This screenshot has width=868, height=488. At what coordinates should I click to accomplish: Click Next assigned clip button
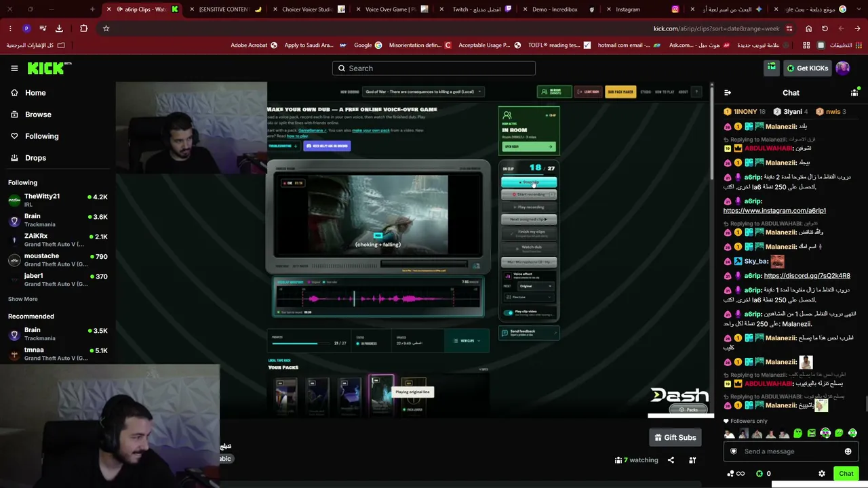pos(529,220)
